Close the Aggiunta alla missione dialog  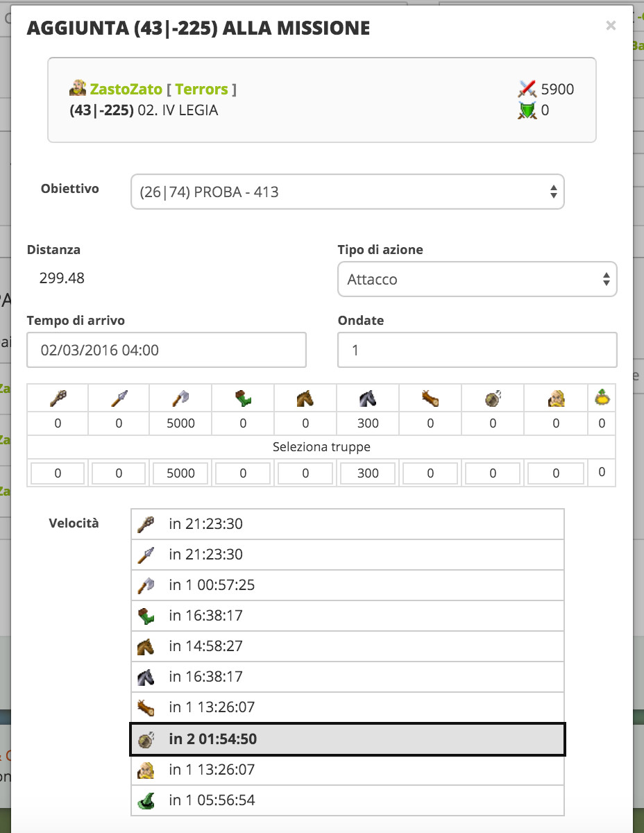pos(611,26)
